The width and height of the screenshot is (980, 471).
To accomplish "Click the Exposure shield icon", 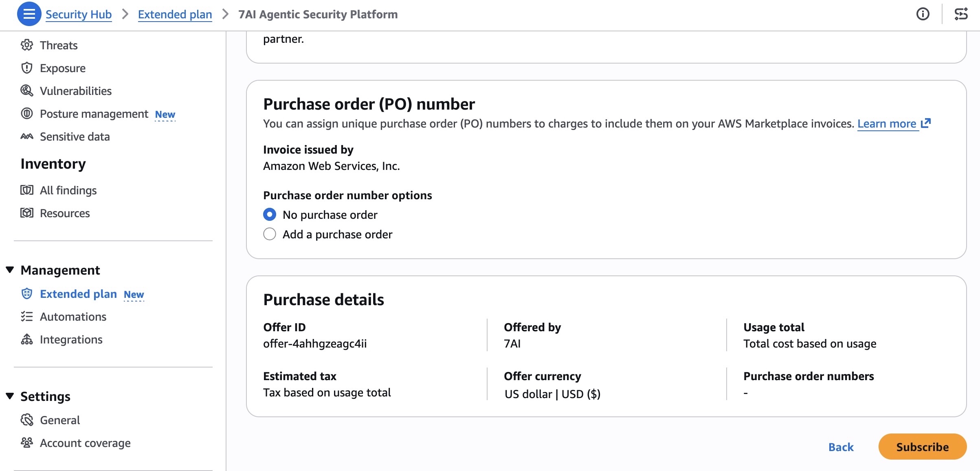I will [27, 68].
